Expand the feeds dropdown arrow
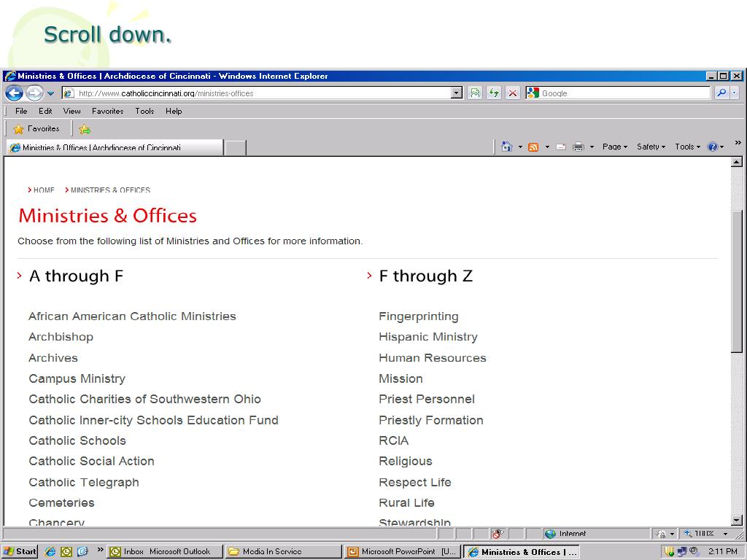This screenshot has height=560, width=747. pos(547,147)
